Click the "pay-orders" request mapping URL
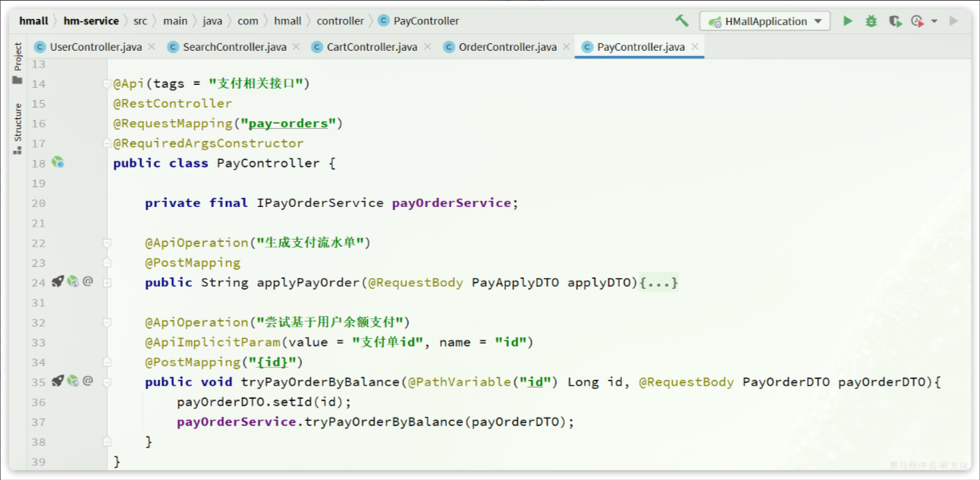The width and height of the screenshot is (980, 480). 288,124
